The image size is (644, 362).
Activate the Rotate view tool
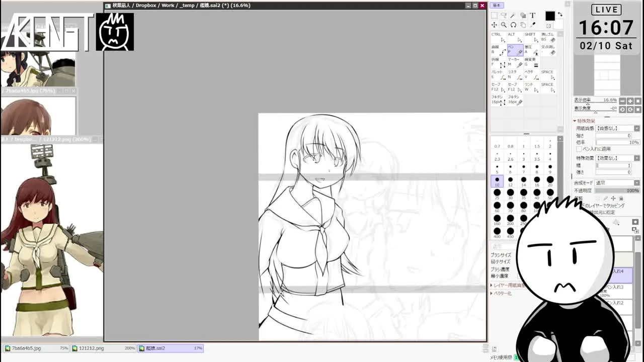(514, 25)
